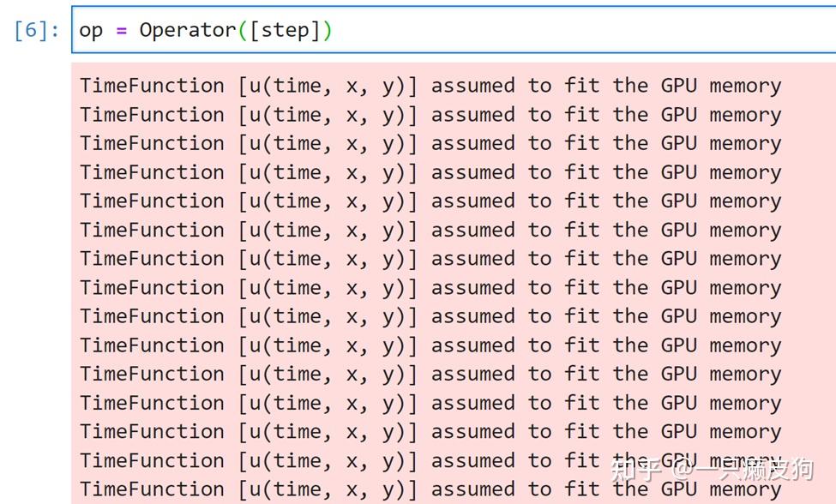Image resolution: width=836 pixels, height=504 pixels.
Task: Click GPU in the second output line
Action: coord(678,115)
